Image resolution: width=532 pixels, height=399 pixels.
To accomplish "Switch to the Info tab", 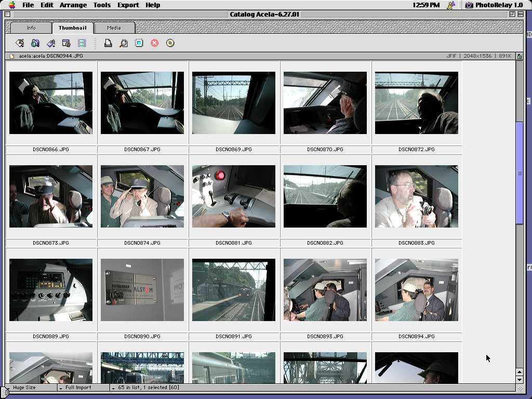I will tap(31, 28).
